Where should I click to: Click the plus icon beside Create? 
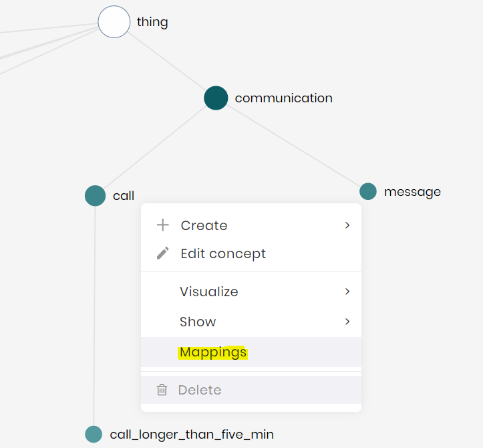tap(162, 225)
